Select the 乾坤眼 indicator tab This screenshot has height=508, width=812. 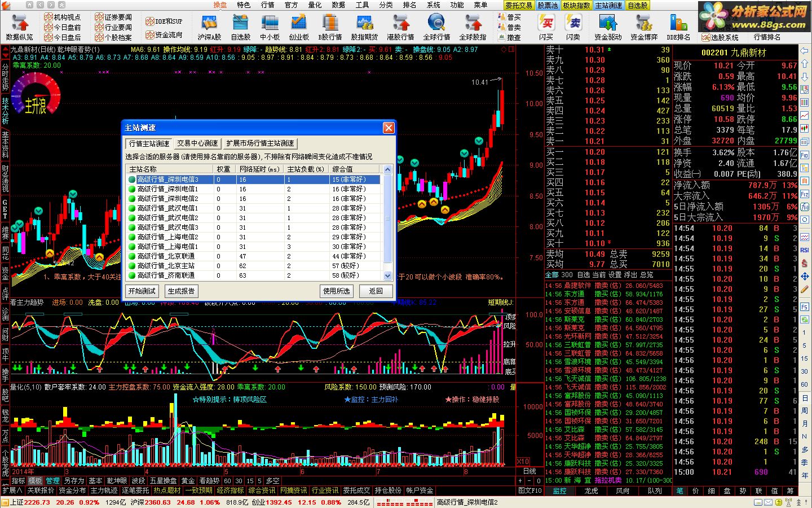[117, 481]
